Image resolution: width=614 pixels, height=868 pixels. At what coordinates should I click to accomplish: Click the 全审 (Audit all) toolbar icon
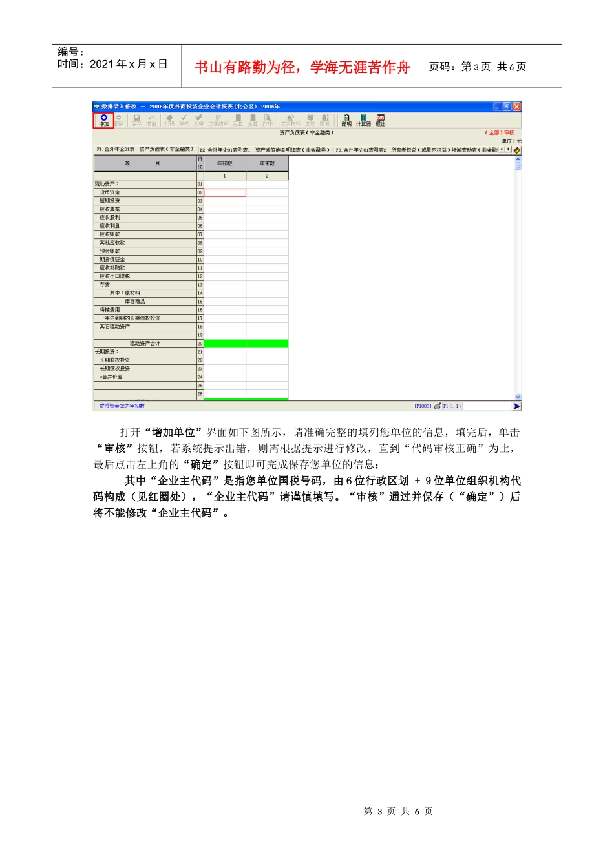click(198, 120)
